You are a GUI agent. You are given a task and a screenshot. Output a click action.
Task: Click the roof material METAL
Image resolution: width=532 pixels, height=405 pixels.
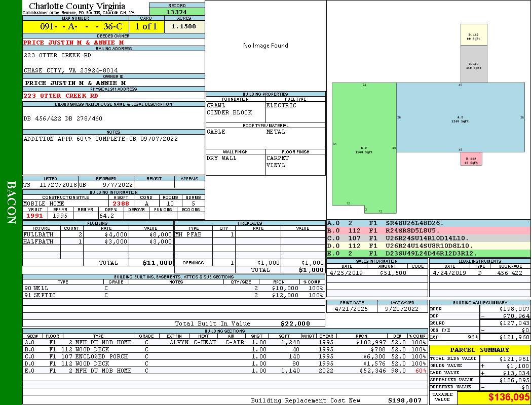click(x=276, y=132)
